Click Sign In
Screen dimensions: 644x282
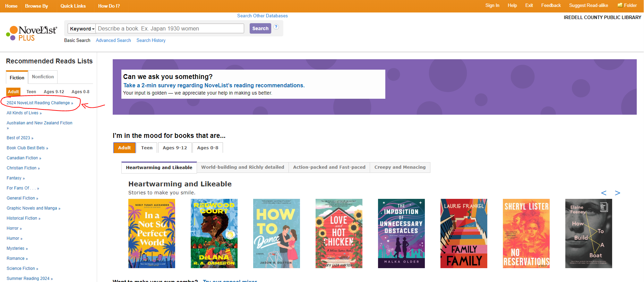pyautogui.click(x=492, y=5)
